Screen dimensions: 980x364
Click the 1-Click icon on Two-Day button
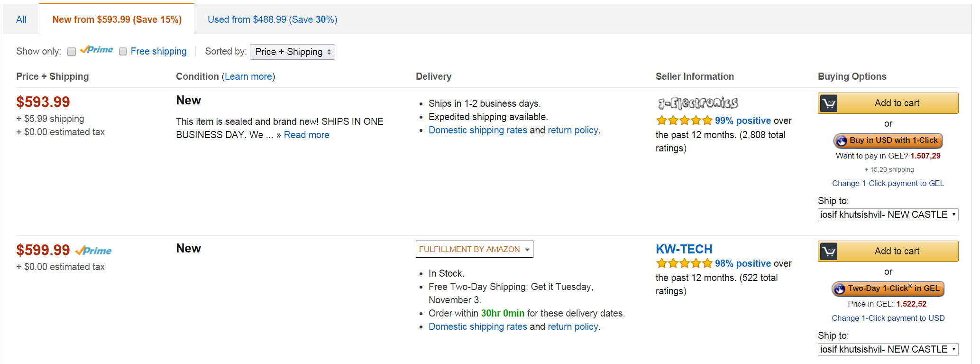click(x=840, y=289)
